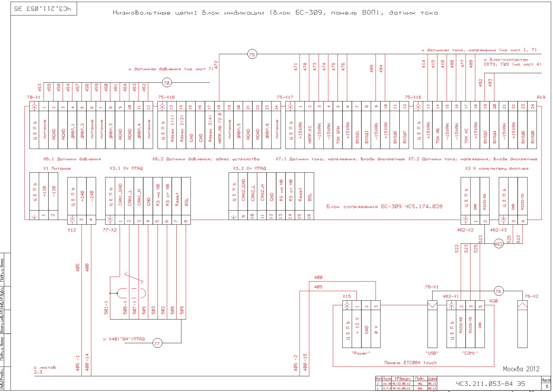Click connector label 76-X1
This screenshot has height=392, width=553.
click(432, 287)
